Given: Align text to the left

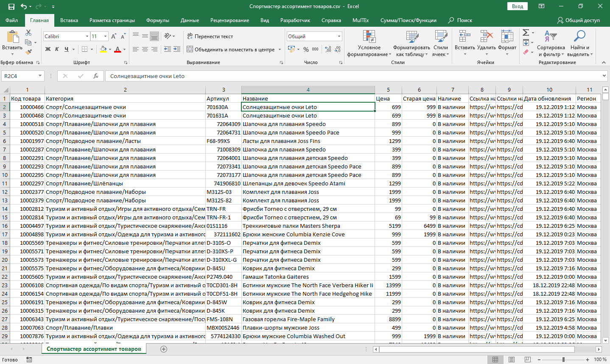Looking at the screenshot, I should 136,50.
